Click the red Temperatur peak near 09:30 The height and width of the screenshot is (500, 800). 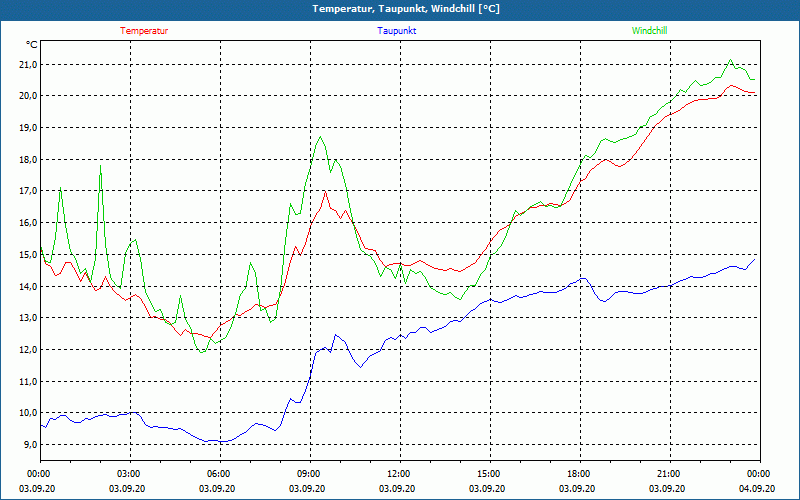click(325, 191)
